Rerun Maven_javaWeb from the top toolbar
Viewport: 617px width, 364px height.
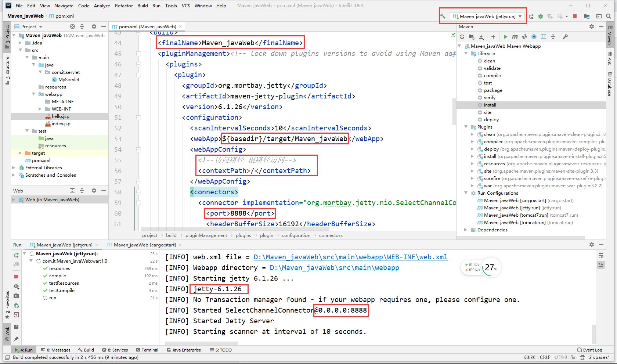pyautogui.click(x=531, y=16)
